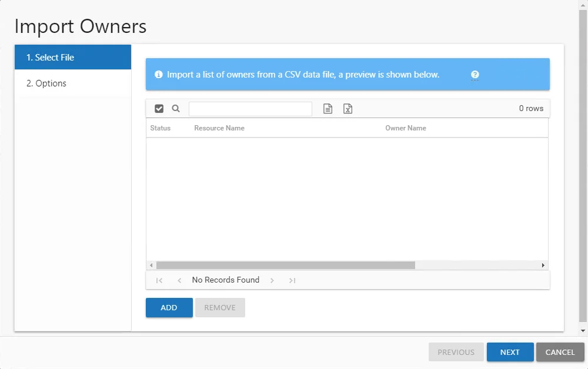Click the NEXT button
This screenshot has width=588, height=369.
510,352
